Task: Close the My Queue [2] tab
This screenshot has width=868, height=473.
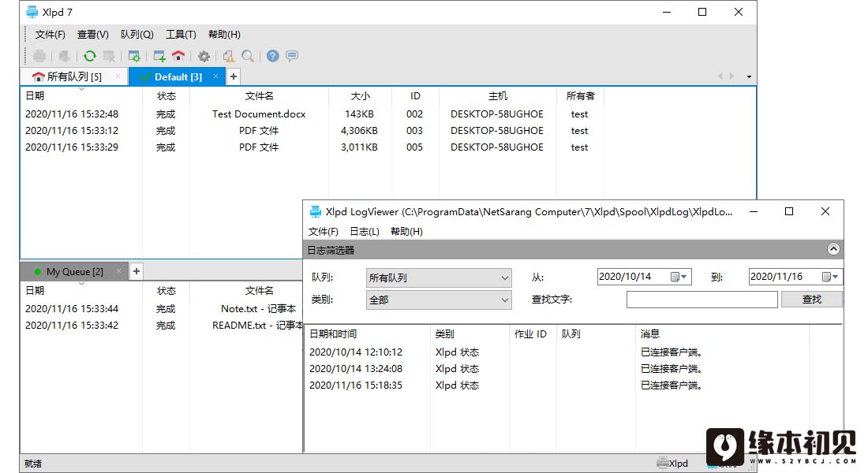Action: tap(118, 271)
